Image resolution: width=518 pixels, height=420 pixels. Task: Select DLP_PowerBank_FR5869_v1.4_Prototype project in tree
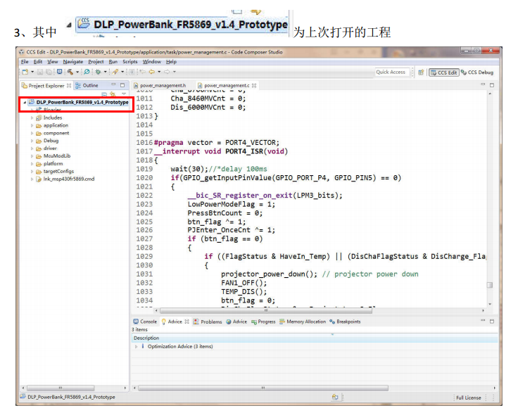click(79, 102)
